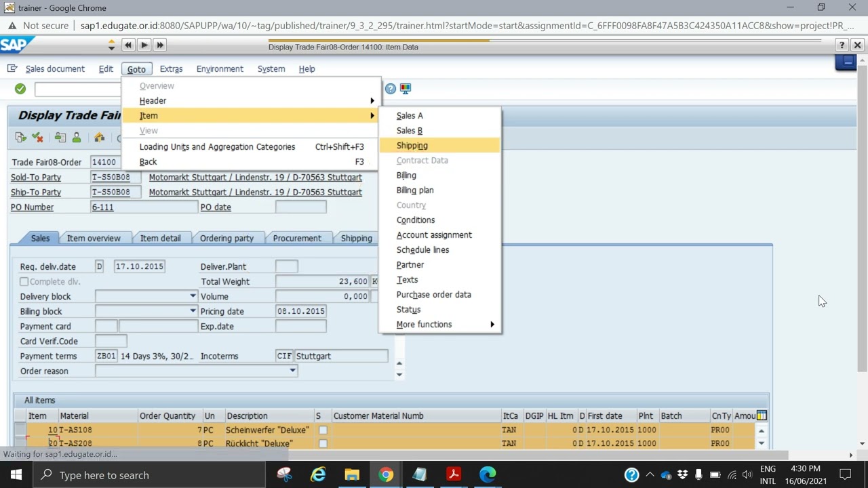Switch to the Item overview tab
Viewport: 868px width, 488px height.
click(x=94, y=238)
